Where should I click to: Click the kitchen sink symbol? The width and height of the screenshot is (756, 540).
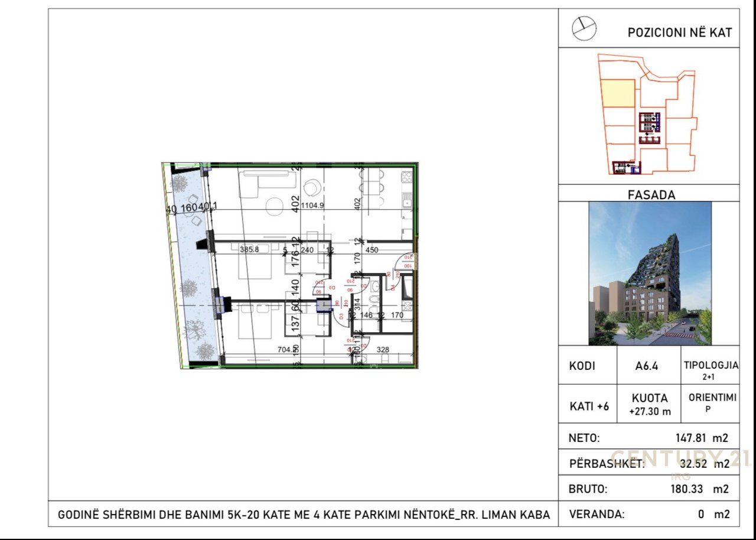pyautogui.click(x=406, y=203)
